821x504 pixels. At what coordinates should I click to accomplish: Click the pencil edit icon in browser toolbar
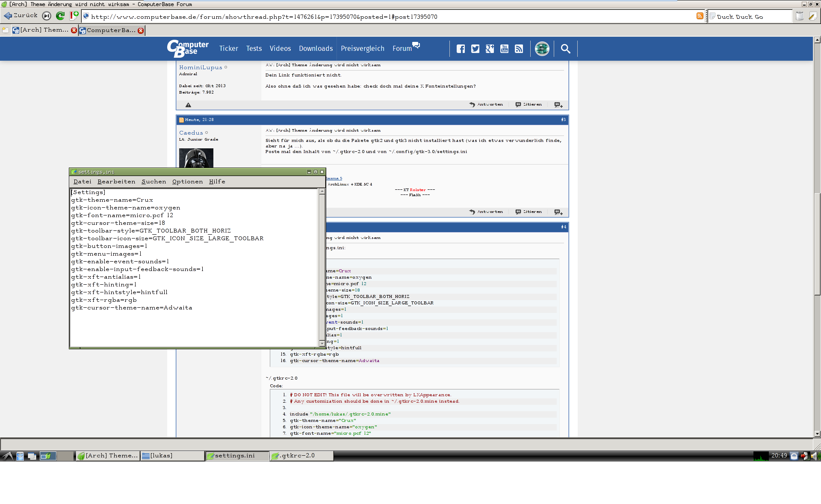[812, 16]
